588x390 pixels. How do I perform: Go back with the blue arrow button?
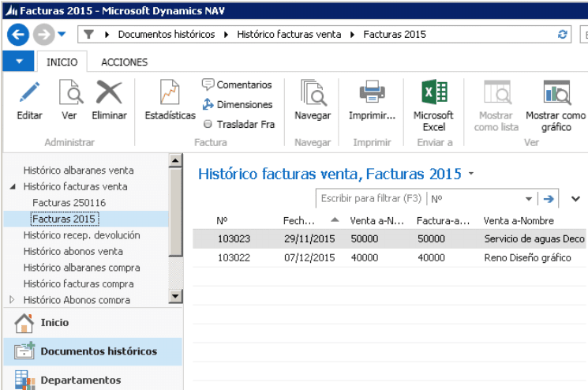[18, 35]
